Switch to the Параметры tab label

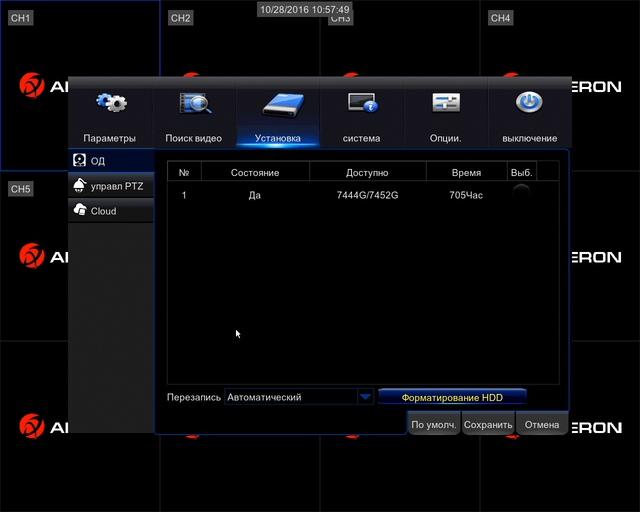[x=109, y=138]
